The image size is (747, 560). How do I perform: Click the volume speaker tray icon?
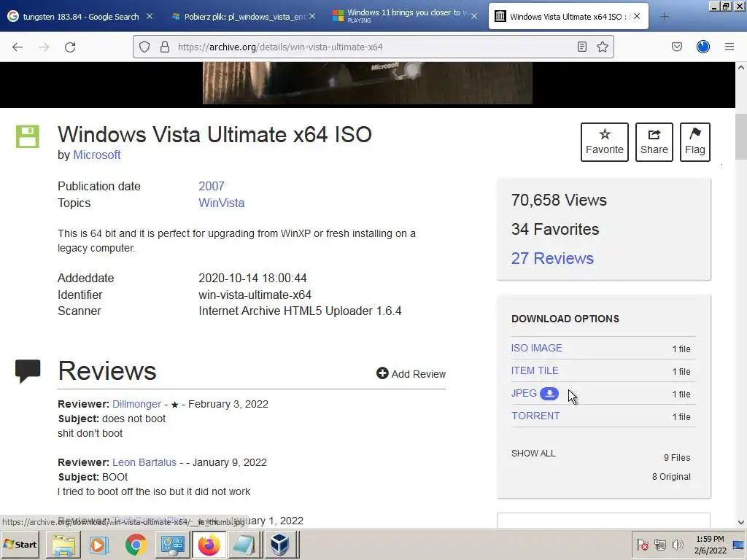[677, 545]
